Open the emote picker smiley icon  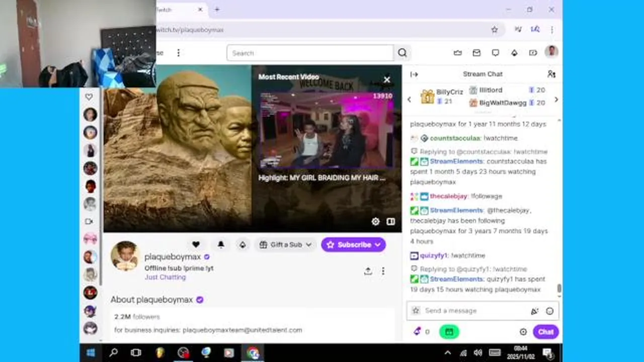point(549,311)
